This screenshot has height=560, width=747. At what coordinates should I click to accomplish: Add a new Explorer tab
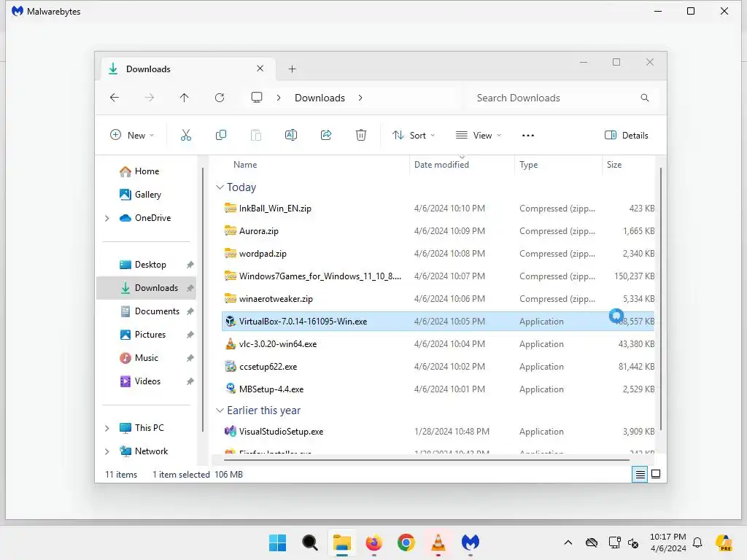click(293, 69)
